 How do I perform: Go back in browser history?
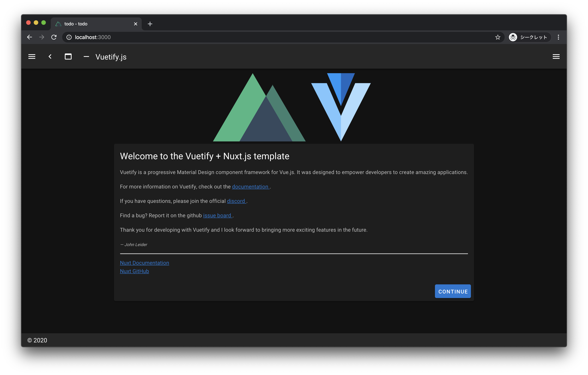tap(30, 37)
